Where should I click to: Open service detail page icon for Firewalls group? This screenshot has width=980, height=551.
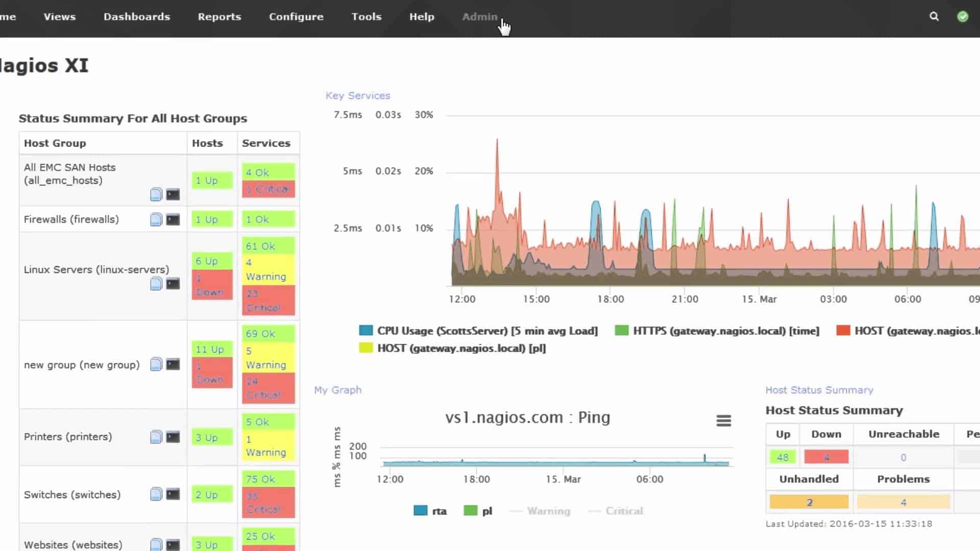[x=156, y=219]
